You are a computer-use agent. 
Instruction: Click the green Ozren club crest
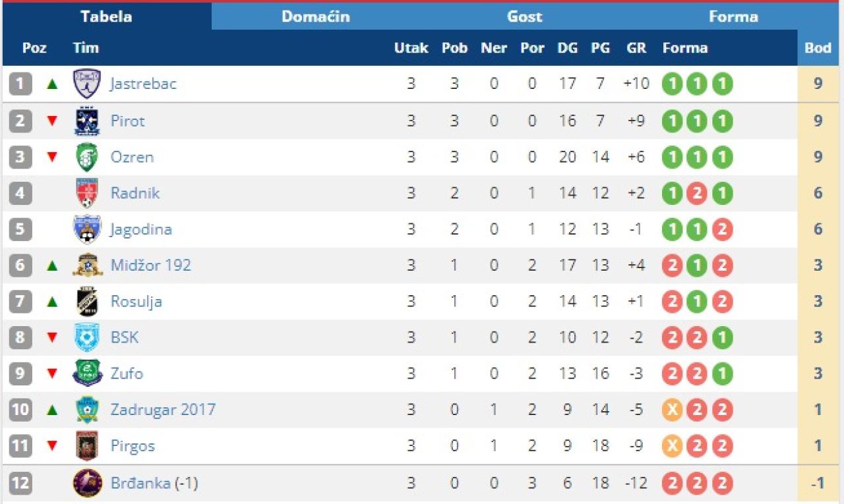point(86,157)
